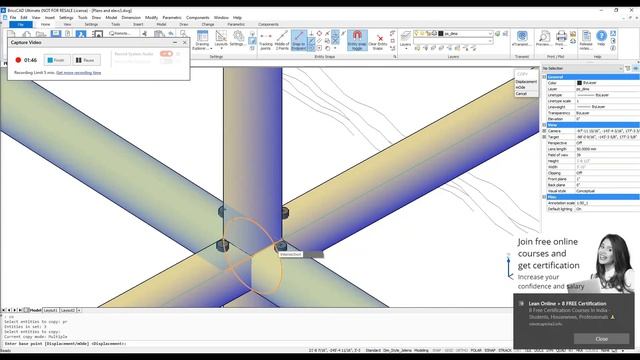Image resolution: width=640 pixels, height=360 pixels.
Task: Click the Layouts icon in Settings group
Action: [x=221, y=38]
